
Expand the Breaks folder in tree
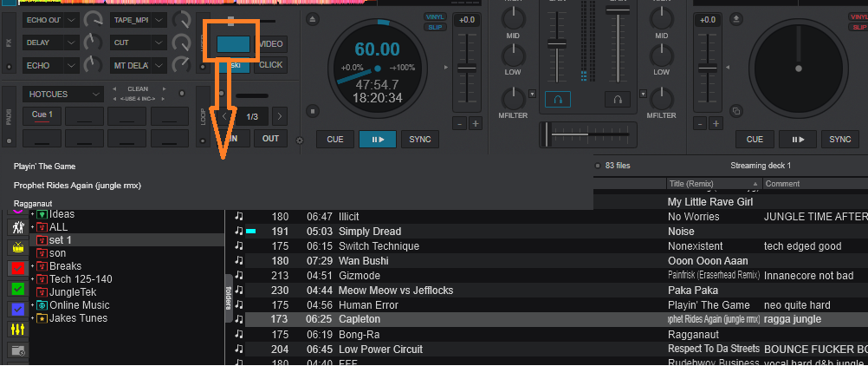point(32,266)
